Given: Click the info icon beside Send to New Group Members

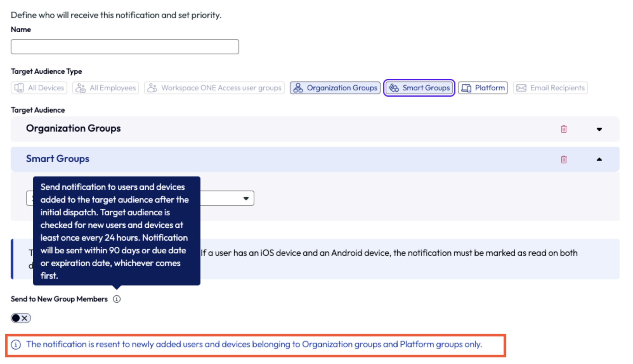Looking at the screenshot, I should coord(117,299).
